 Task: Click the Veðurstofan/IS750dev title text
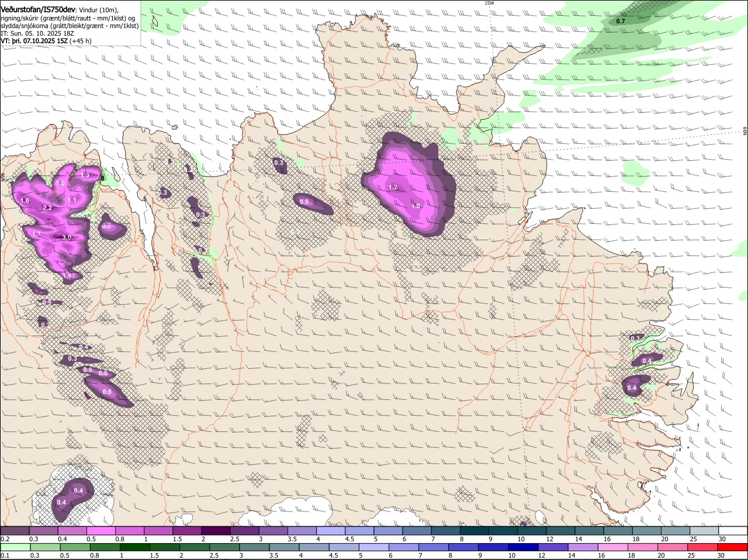tap(37, 9)
